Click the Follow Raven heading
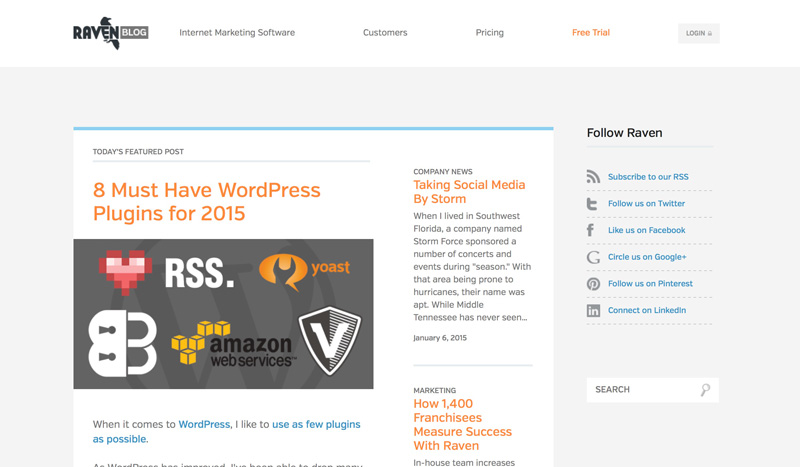800x467 pixels. 624,133
